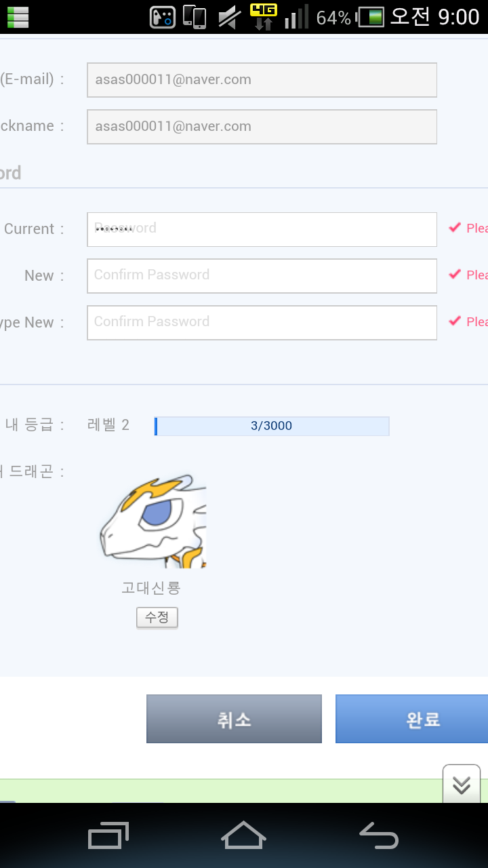Focus the Retype New password field
Viewport: 488px width, 868px height.
click(262, 323)
